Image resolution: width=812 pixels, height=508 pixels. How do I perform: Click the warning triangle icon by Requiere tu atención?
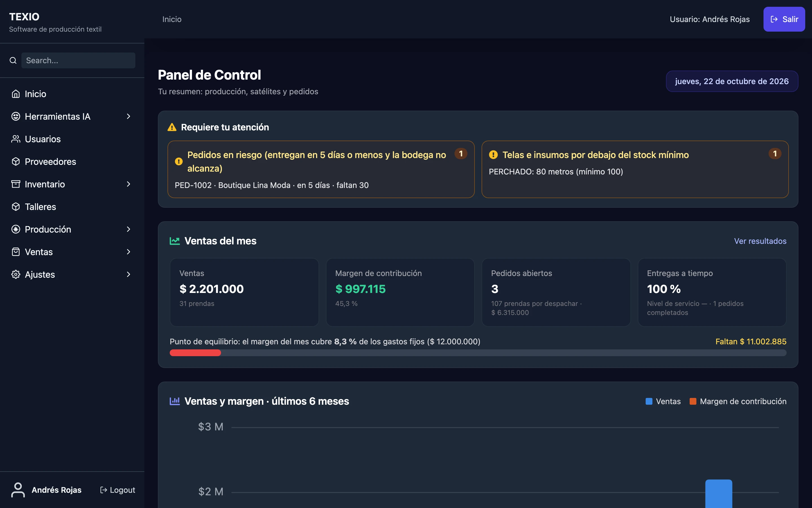tap(172, 127)
